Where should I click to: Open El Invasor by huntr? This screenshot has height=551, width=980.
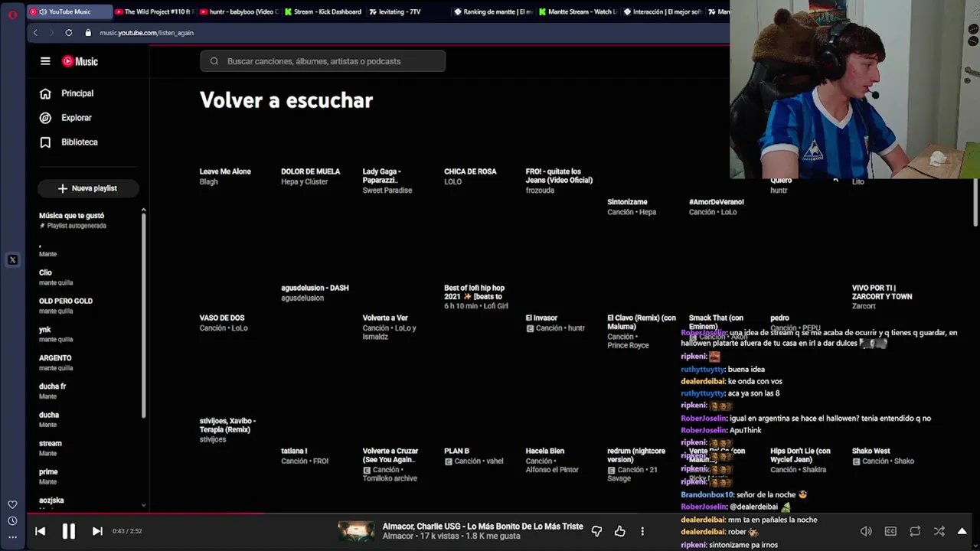click(541, 318)
